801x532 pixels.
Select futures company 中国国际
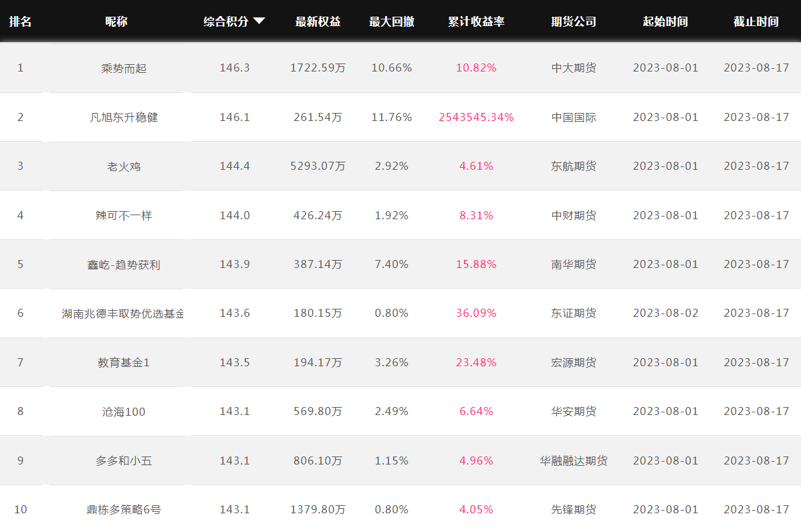click(574, 117)
